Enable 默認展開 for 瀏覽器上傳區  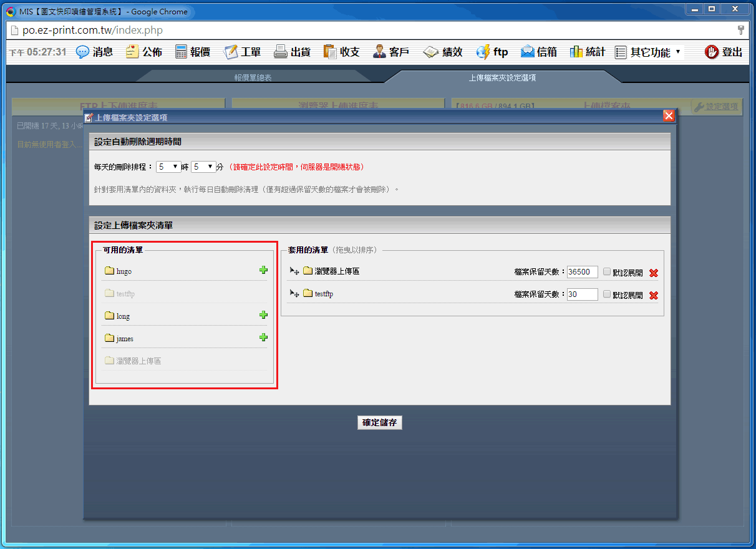607,271
